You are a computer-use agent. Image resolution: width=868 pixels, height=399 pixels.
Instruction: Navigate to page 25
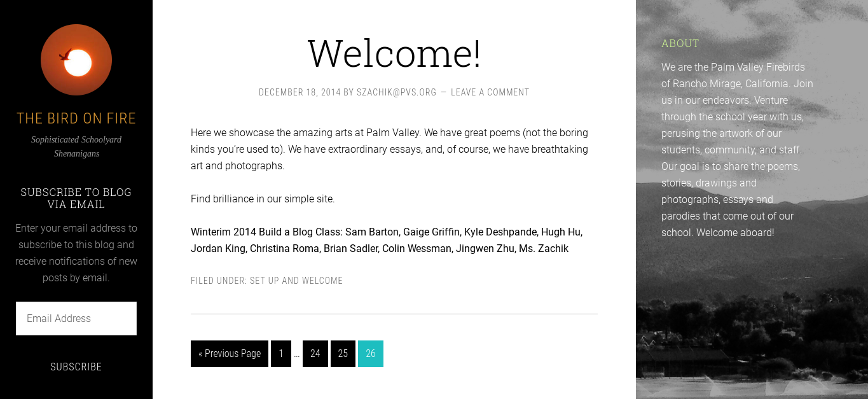[x=343, y=354]
